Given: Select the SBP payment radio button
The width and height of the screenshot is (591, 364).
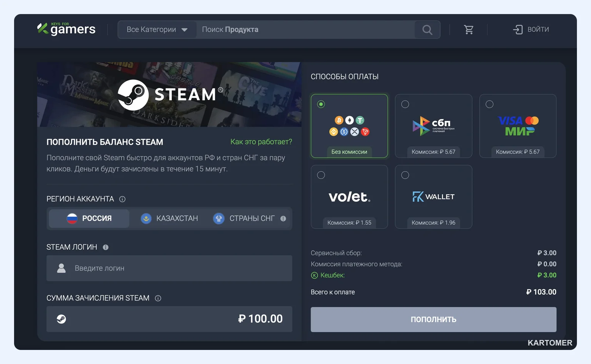Looking at the screenshot, I should point(405,104).
